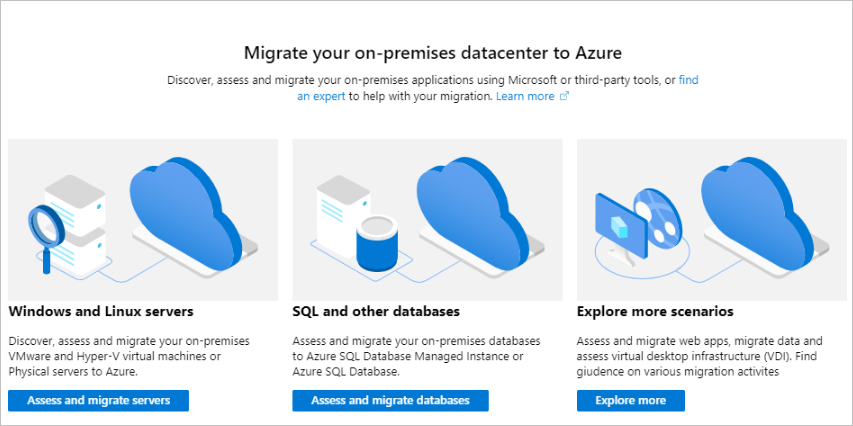
Task: Click the SQL and other databases heading
Action: 376,311
